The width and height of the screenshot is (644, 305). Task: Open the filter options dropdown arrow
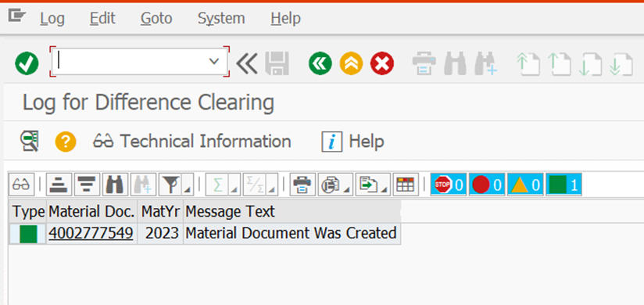click(x=188, y=189)
